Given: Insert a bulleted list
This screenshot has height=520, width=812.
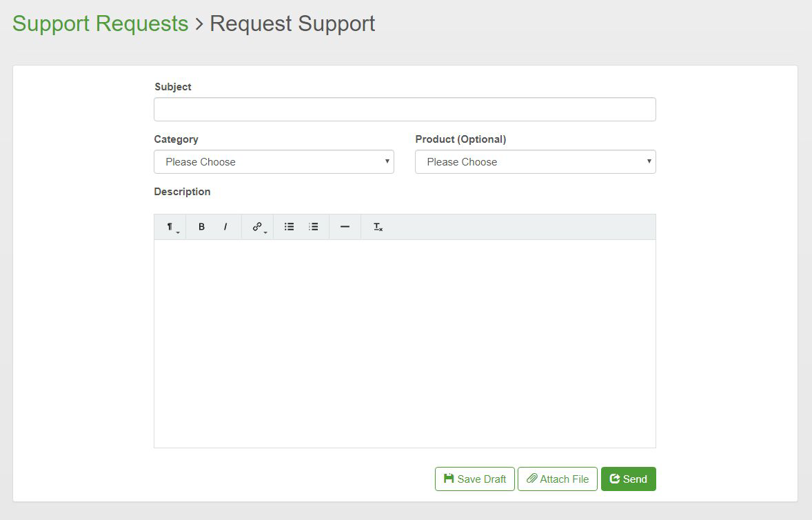Looking at the screenshot, I should pyautogui.click(x=290, y=227).
